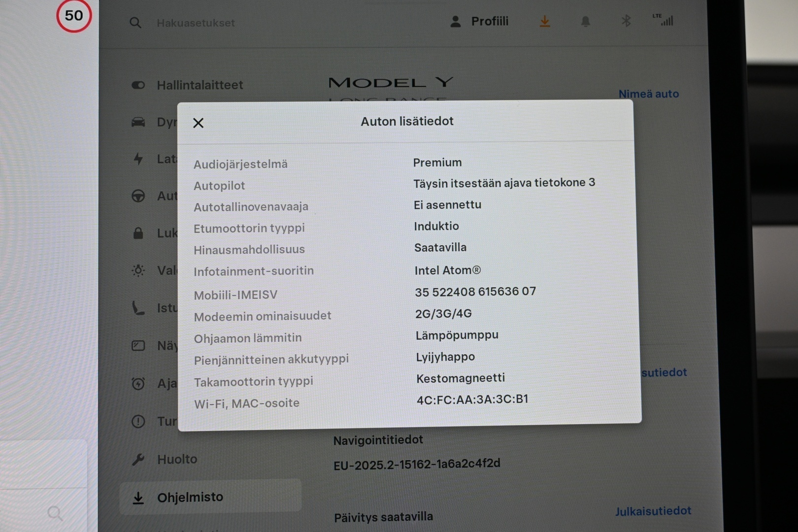The image size is (798, 532).
Task: Tap the Lämpöpumppu value
Action: pyautogui.click(x=457, y=335)
